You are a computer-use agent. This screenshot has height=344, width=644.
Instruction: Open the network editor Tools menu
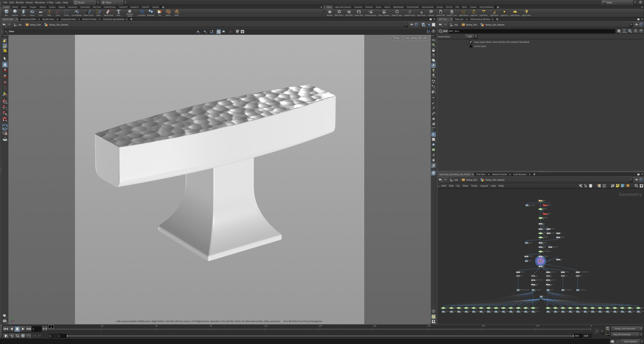pos(474,186)
